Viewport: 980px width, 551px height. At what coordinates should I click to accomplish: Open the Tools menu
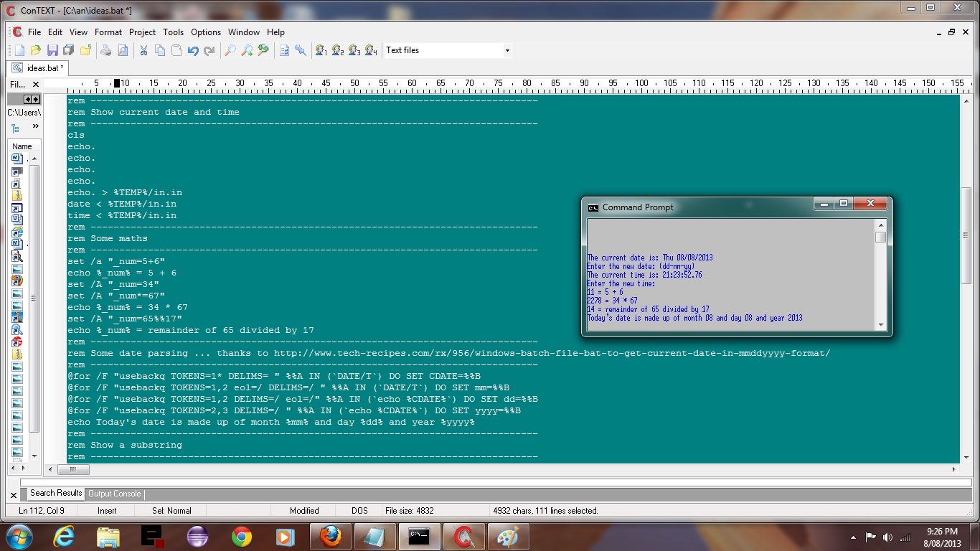click(x=173, y=32)
